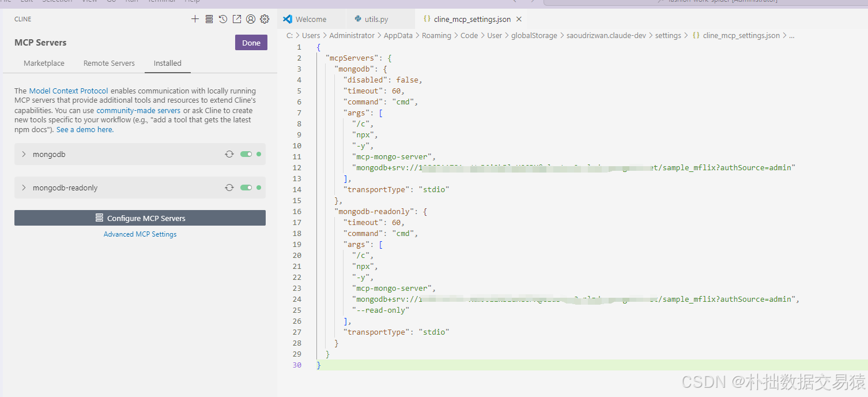Open the Model Context Protocol link
Screen dimensions: 868x397
tap(69, 91)
